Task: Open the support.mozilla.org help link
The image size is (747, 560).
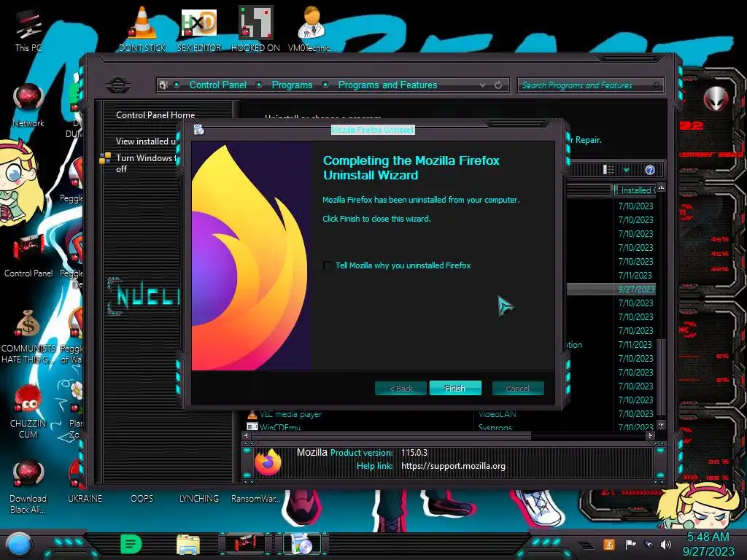Action: 453,466
